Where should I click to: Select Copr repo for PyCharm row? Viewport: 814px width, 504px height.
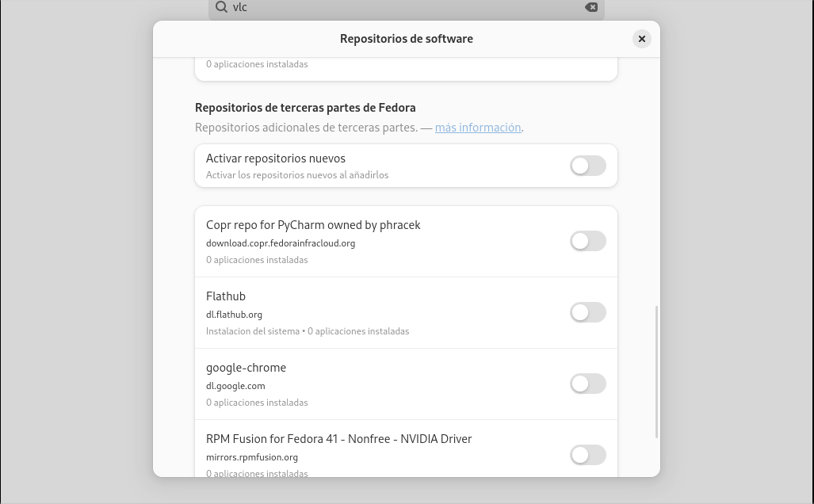tap(406, 242)
